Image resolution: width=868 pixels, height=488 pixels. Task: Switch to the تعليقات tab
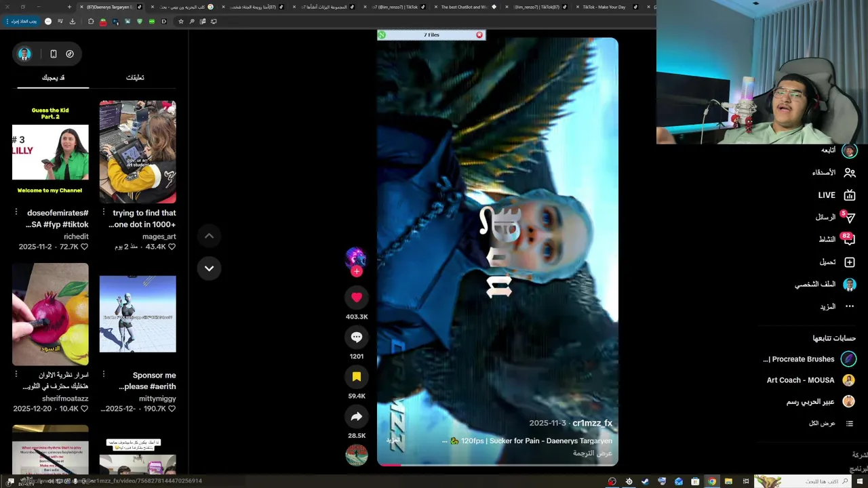[135, 77]
